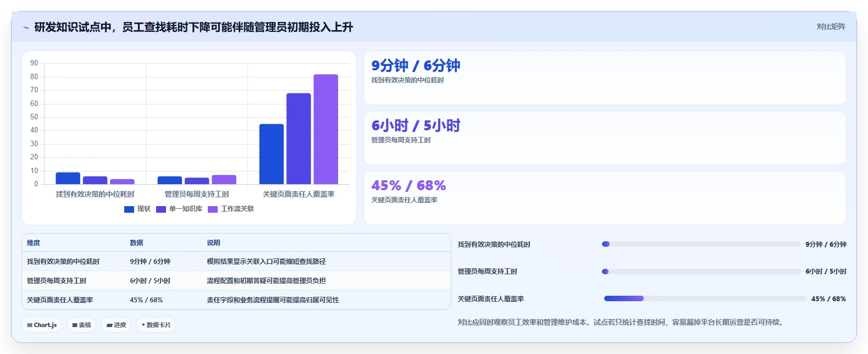
Task: Click the 工作流关联 bar for 管理员每周支持工时
Action: 224,180
